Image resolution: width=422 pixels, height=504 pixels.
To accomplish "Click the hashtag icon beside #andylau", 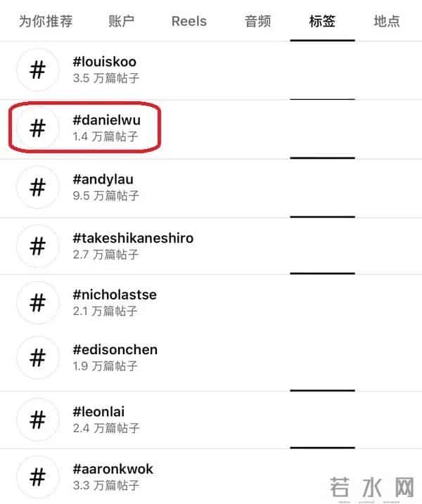I will pos(37,187).
